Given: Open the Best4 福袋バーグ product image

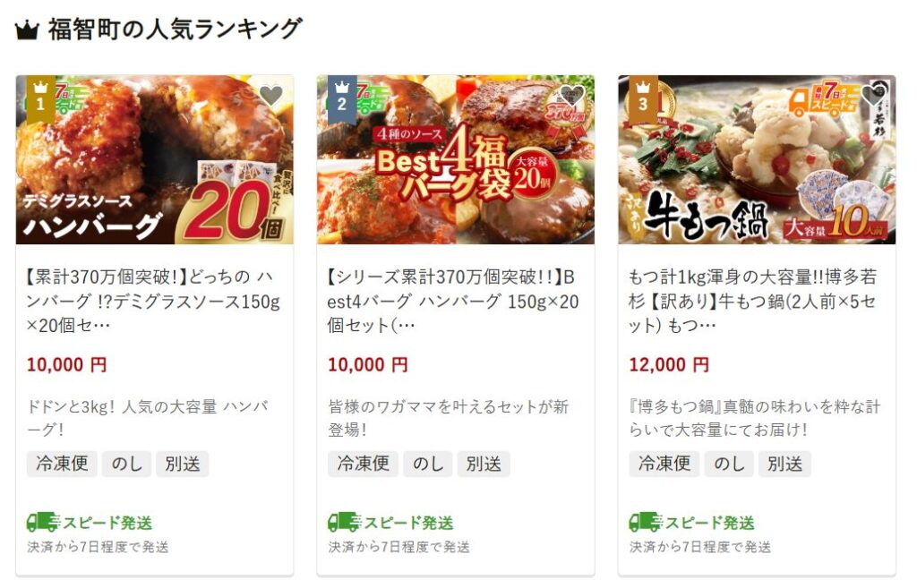Looking at the screenshot, I should click(x=456, y=159).
